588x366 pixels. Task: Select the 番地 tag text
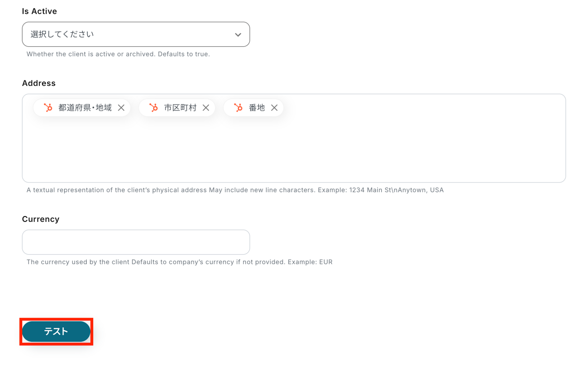pyautogui.click(x=257, y=108)
